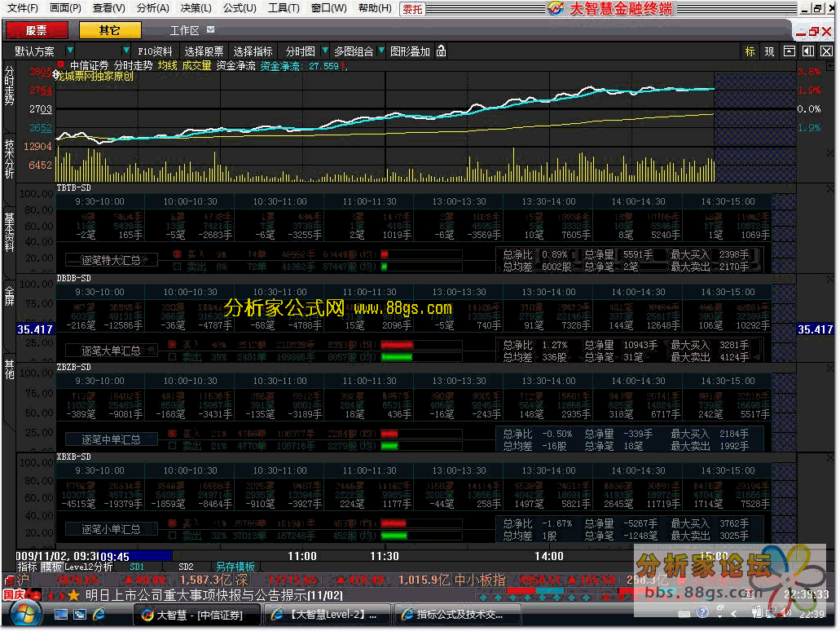Click the hide side-panel arrow icon
840x631 pixels.
point(808,51)
